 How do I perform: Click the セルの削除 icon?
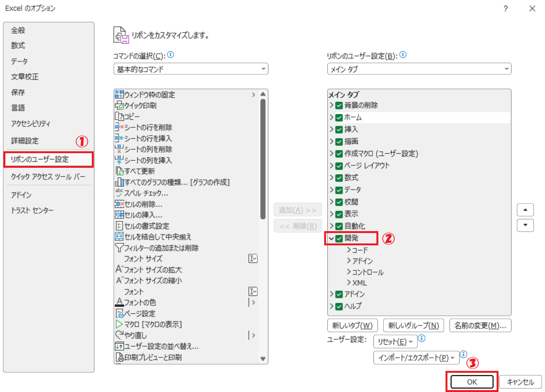click(x=119, y=204)
